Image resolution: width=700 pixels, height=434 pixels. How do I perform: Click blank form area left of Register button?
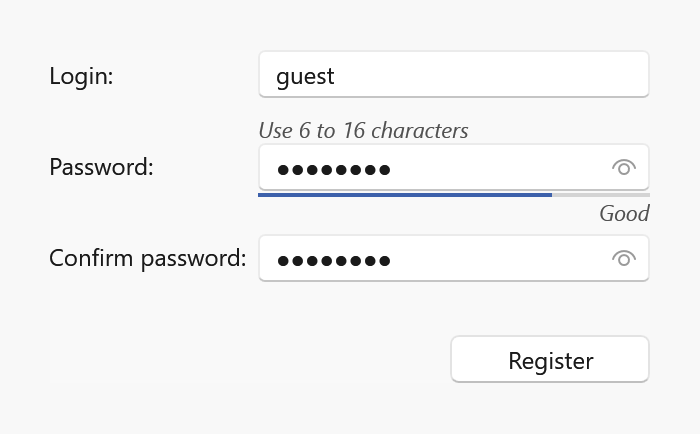click(x=250, y=360)
